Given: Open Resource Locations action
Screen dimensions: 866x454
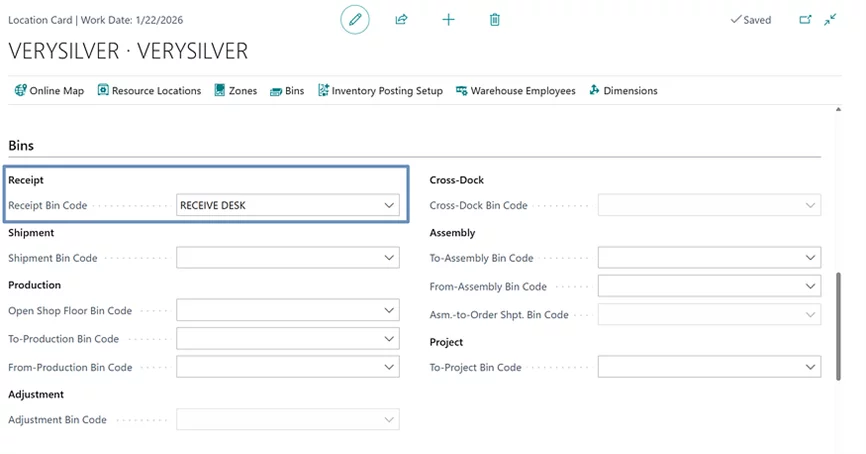Looking at the screenshot, I should [x=149, y=91].
